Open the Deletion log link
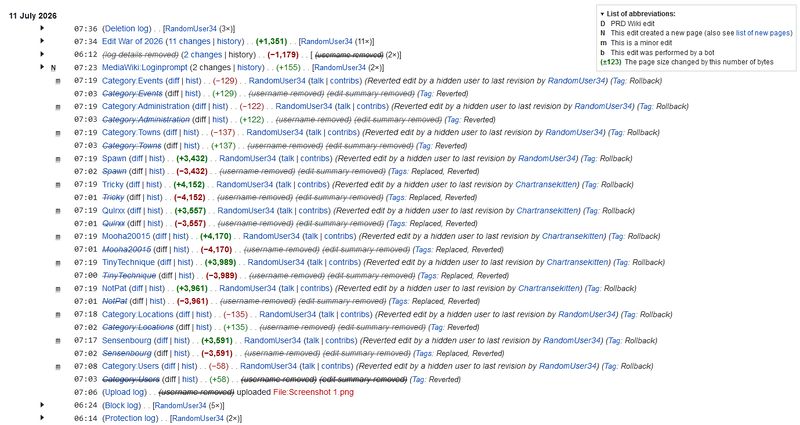 (x=127, y=29)
